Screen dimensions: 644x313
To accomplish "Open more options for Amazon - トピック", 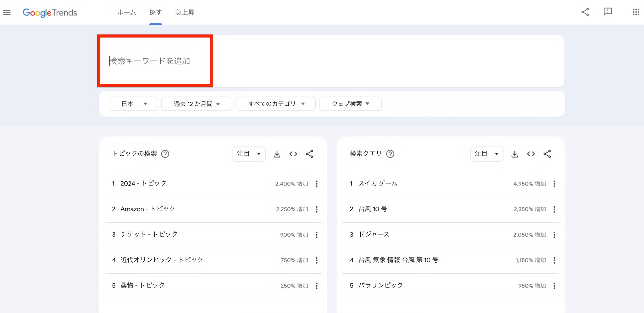I will [x=317, y=209].
